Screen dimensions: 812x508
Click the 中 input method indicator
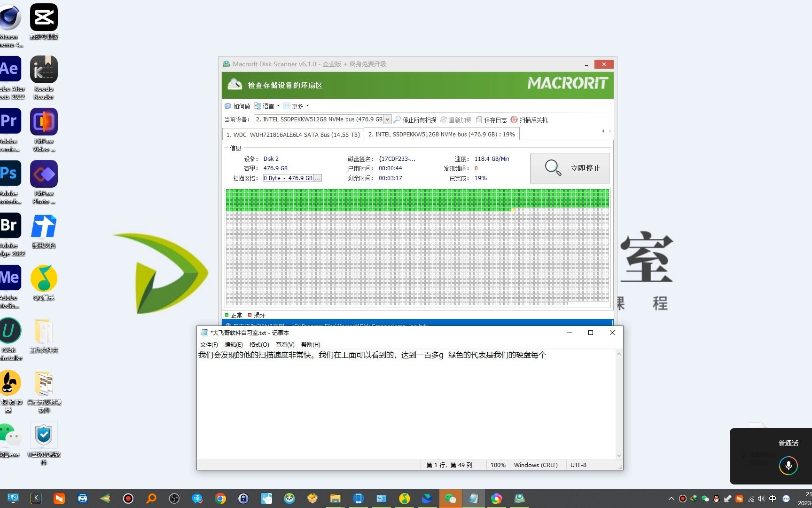click(x=773, y=499)
